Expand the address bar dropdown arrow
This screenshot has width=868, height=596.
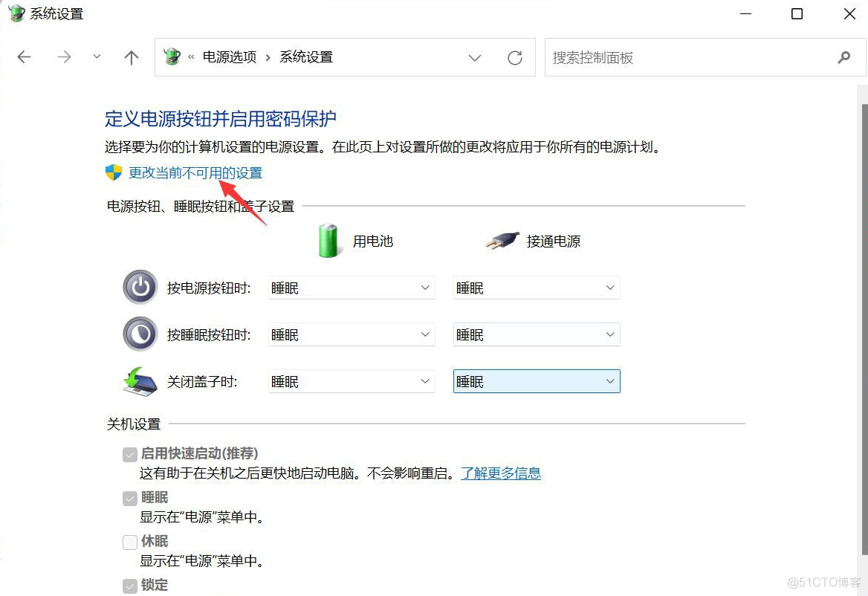pos(475,57)
